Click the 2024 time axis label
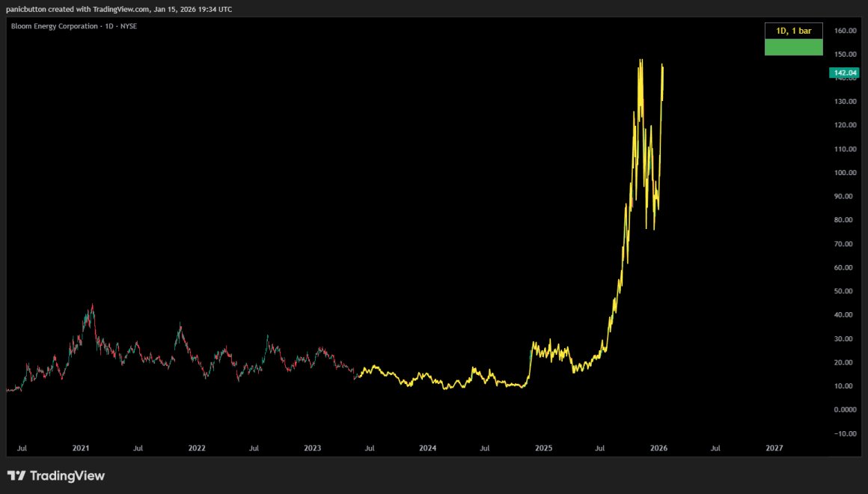Viewport: 868px width, 494px height. [427, 448]
